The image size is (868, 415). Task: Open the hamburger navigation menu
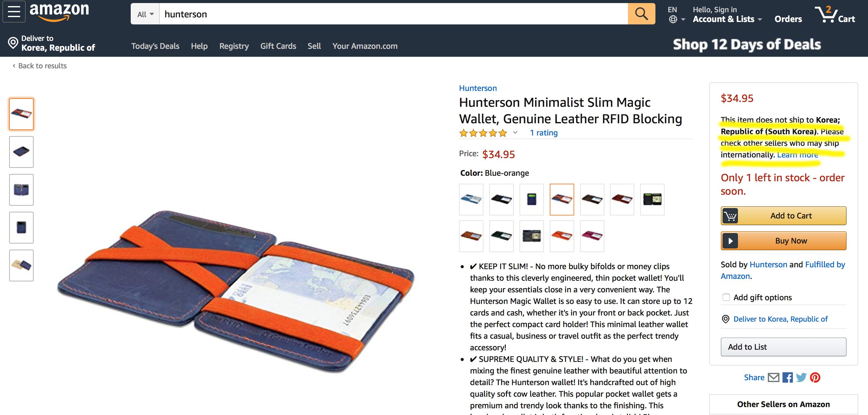tap(14, 12)
